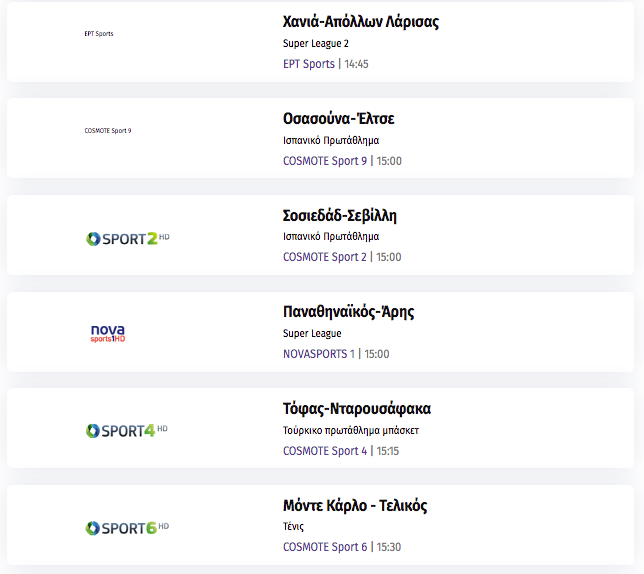644x574 pixels.
Task: Click the small EPT Sports logo placeholder
Action: click(x=99, y=34)
